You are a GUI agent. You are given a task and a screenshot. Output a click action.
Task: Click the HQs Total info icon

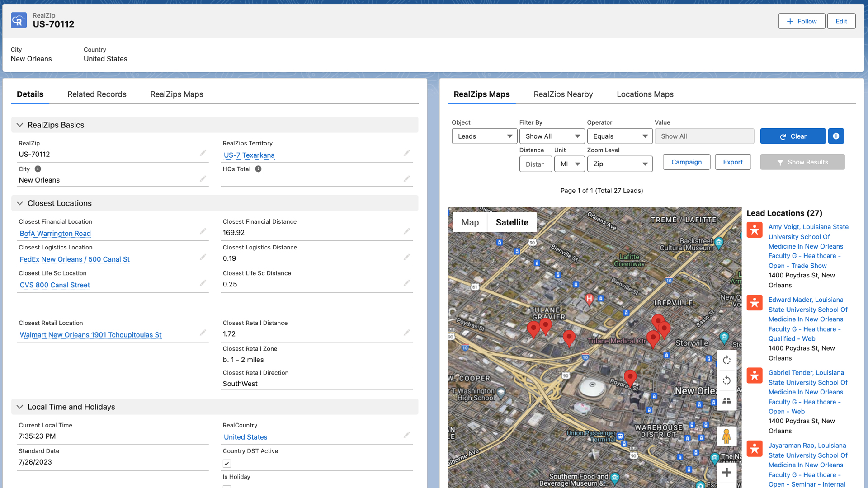258,169
